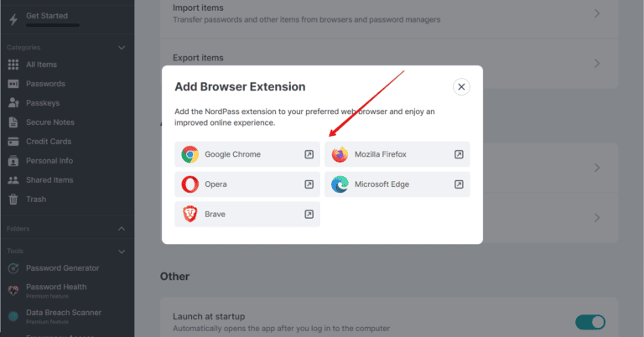Choose Microsoft Edge extension option
Image resolution: width=644 pixels, height=337 pixels.
coord(397,184)
